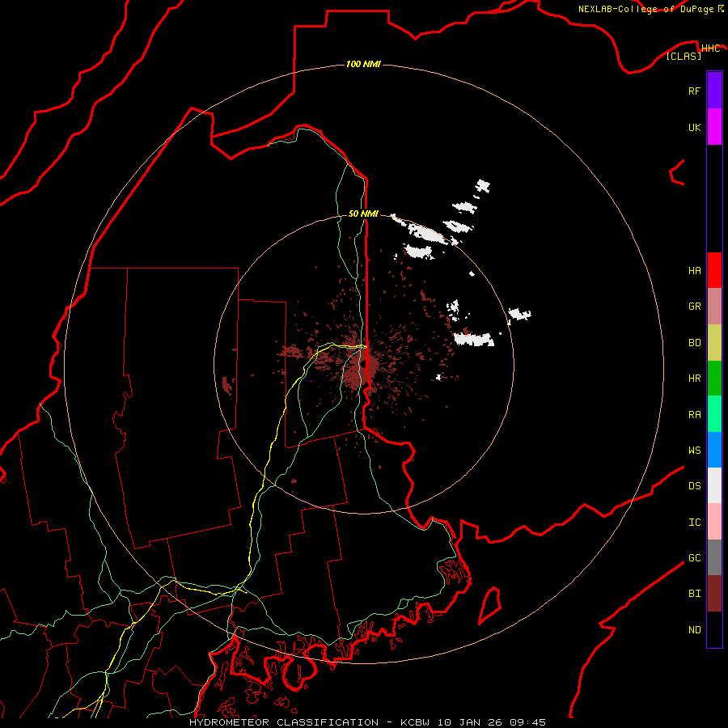Click the DS legend label

click(x=695, y=486)
